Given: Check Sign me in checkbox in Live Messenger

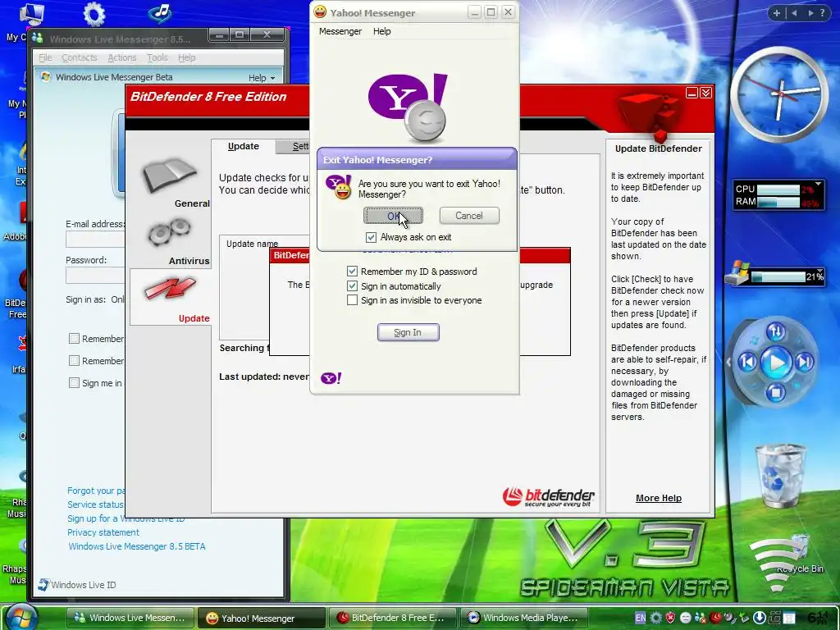Looking at the screenshot, I should coord(74,382).
